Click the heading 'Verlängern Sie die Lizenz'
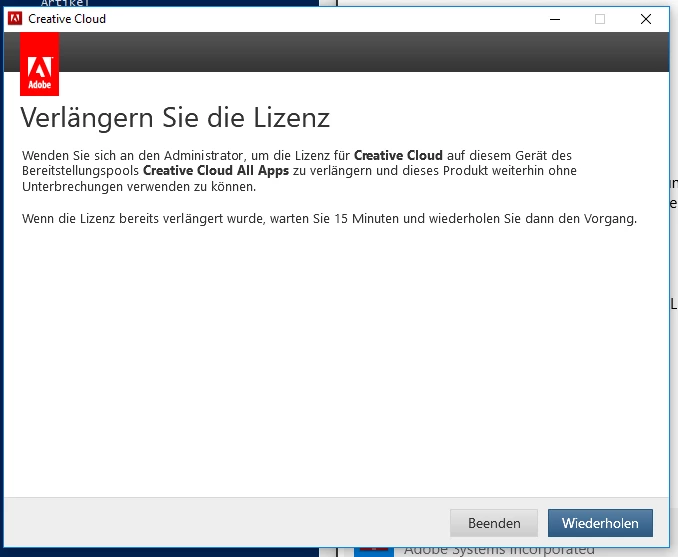 175,118
